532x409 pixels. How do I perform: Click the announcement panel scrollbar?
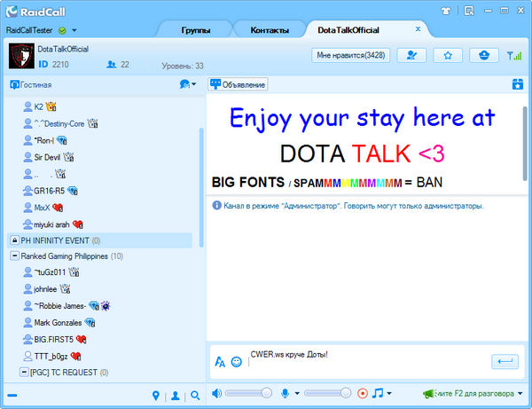click(525, 145)
